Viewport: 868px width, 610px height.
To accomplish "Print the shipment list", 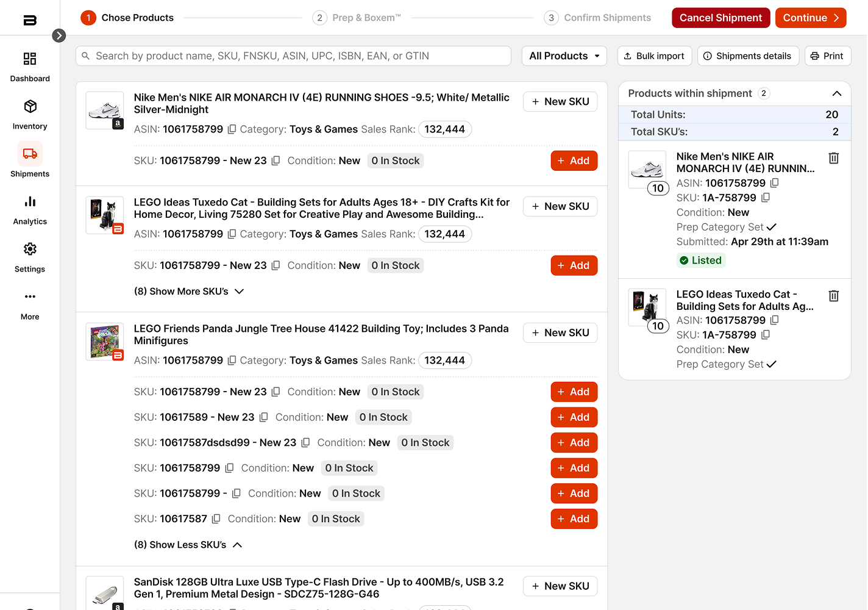I will (827, 56).
